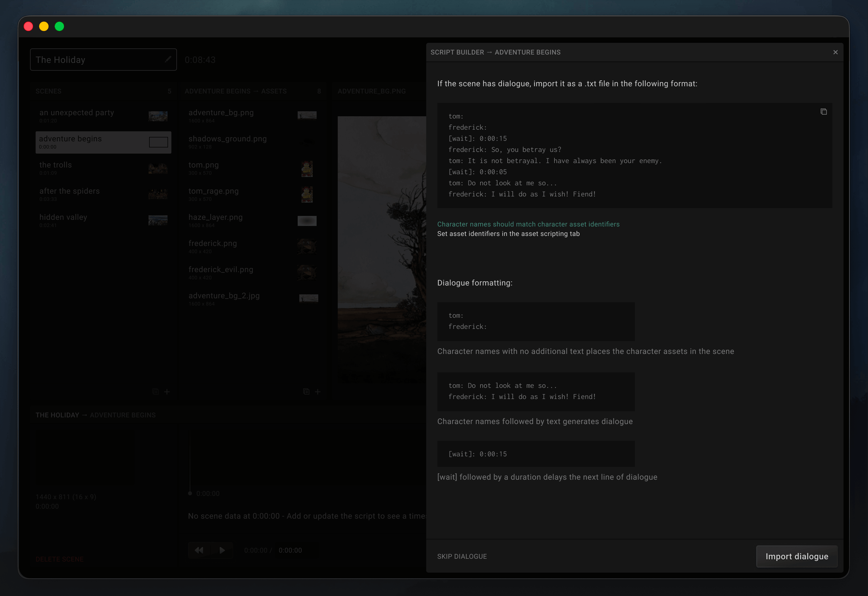Duplicate an asset using the copy icon

307,392
